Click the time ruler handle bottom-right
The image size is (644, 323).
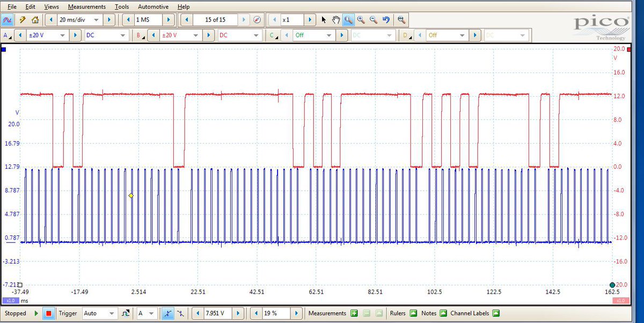[612, 284]
